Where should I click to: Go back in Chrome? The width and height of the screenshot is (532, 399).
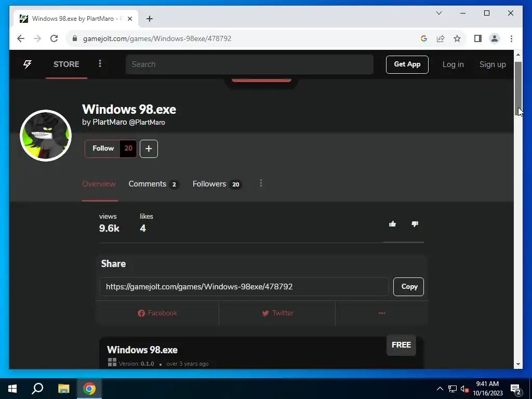pos(21,38)
